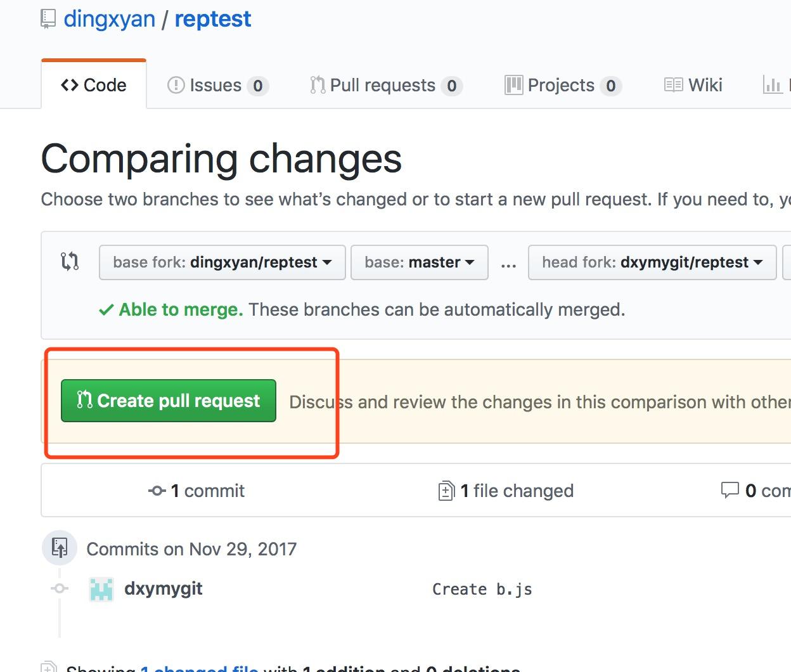
Task: Click the compare arrows icon near base fork
Action: tap(70, 262)
